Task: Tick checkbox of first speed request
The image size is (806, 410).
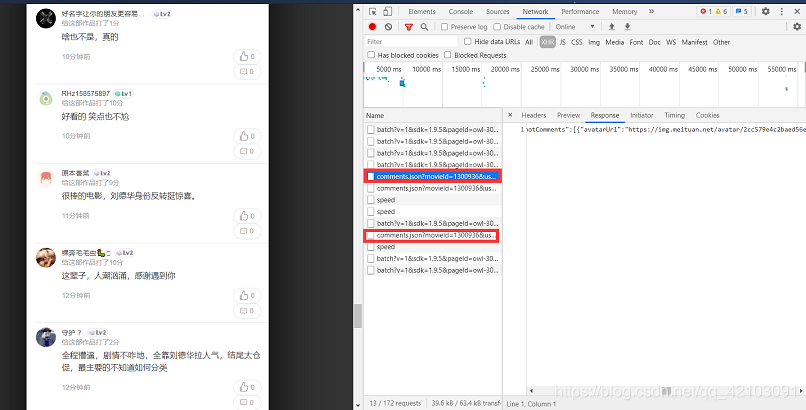Action: 371,200
